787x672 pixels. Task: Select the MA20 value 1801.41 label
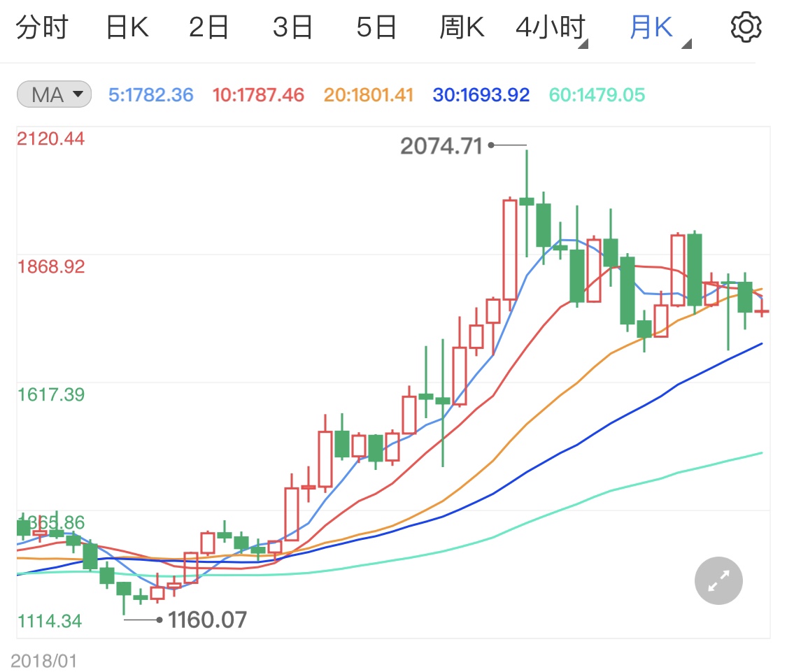pos(368,95)
